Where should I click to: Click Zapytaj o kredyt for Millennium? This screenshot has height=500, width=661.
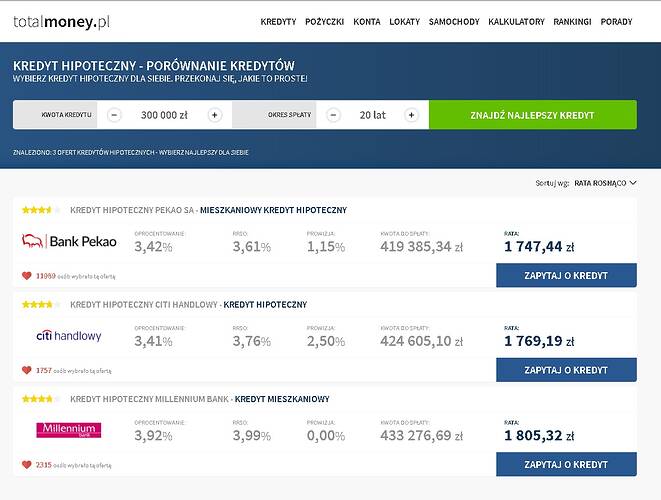[566, 464]
